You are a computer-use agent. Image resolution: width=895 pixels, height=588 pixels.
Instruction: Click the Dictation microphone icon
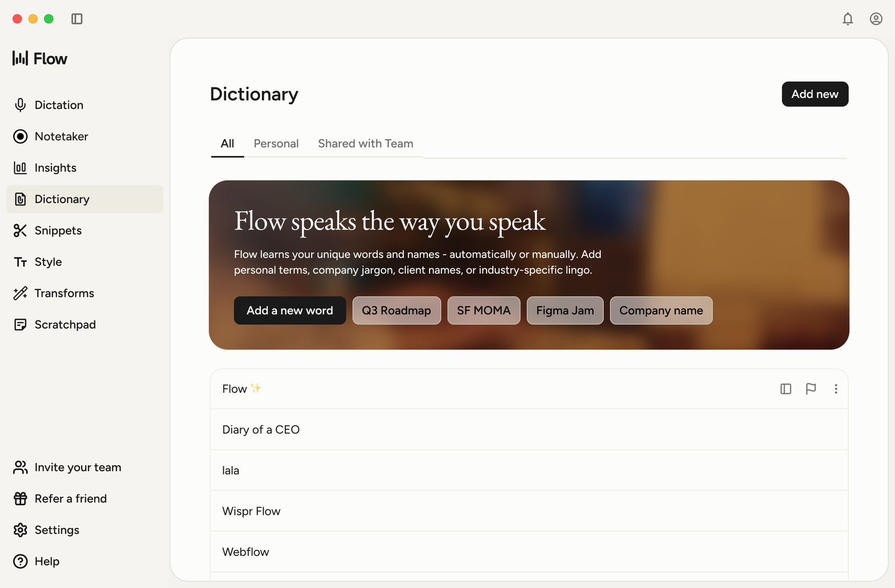[x=21, y=105]
